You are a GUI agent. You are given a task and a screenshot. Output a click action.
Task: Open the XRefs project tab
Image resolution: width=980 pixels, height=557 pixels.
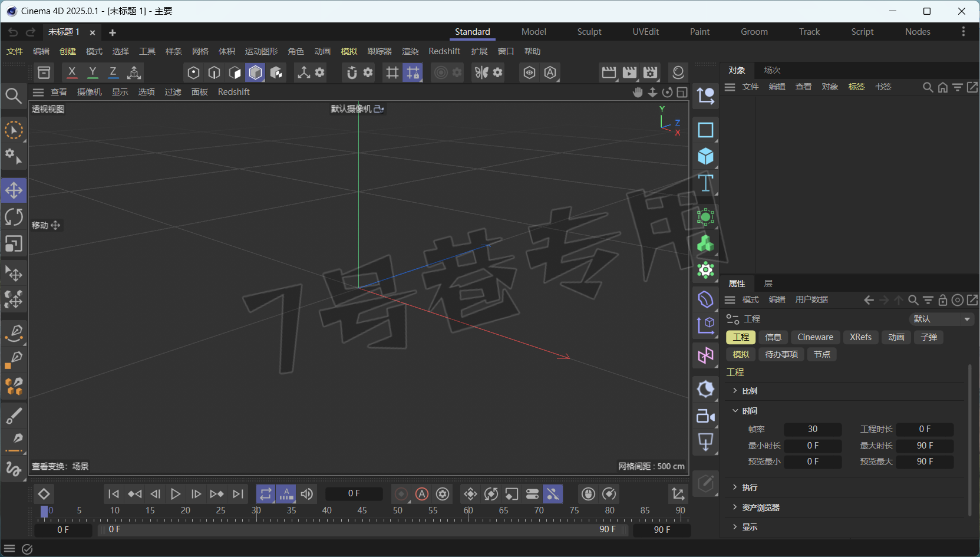(x=860, y=337)
